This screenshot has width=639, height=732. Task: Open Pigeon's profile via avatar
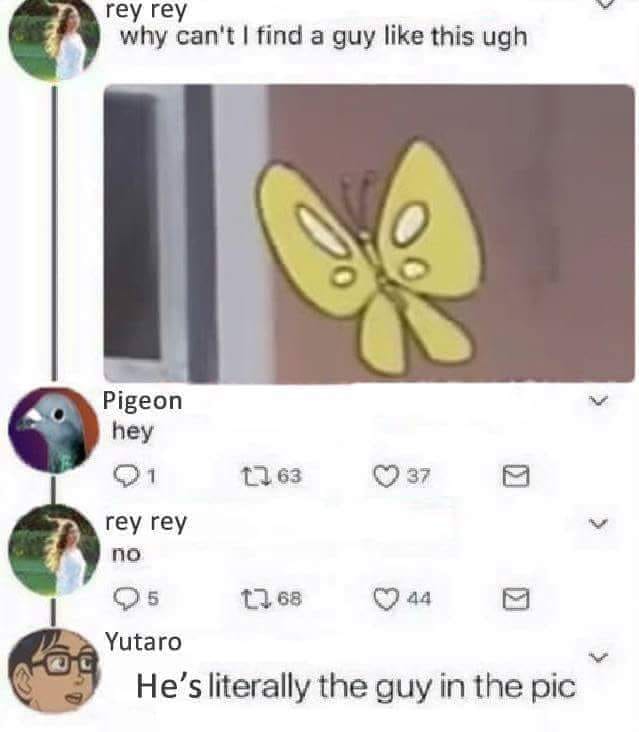coord(54,430)
